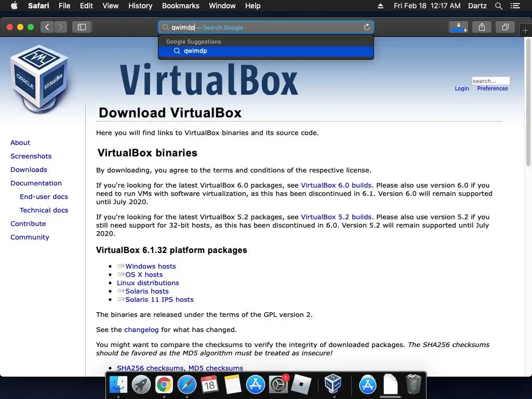
Task: Open Documentation in the sidebar
Action: pyautogui.click(x=36, y=183)
